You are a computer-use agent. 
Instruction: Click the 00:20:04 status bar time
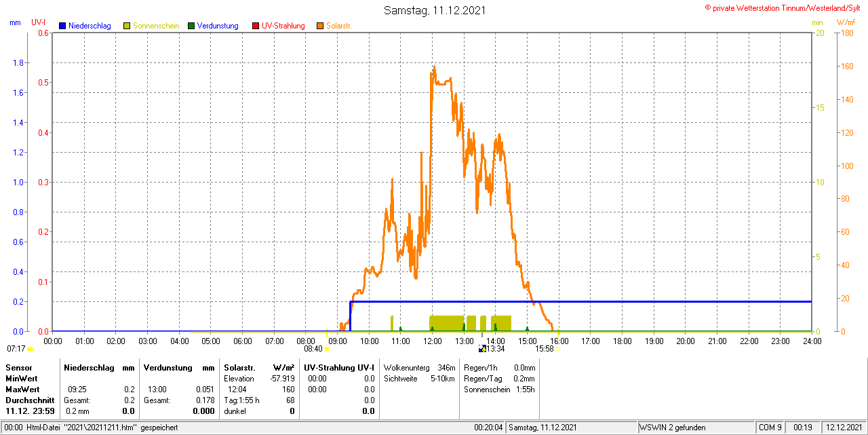488,428
